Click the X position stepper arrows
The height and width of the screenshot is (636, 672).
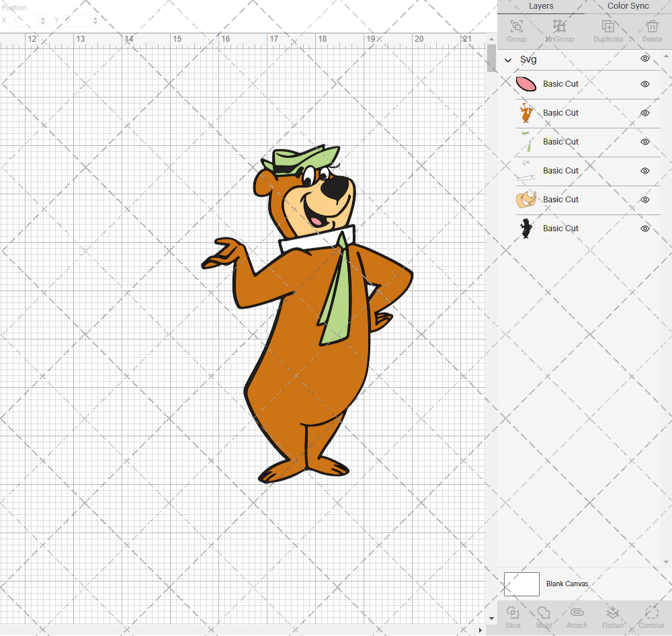tap(43, 20)
